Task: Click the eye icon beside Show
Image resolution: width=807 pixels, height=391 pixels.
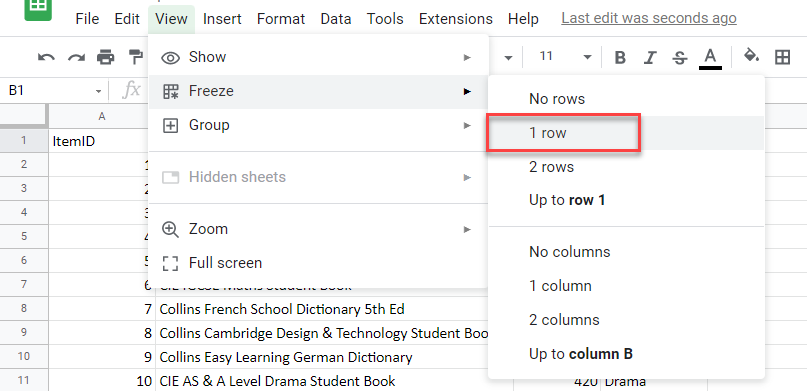Action: (170, 57)
